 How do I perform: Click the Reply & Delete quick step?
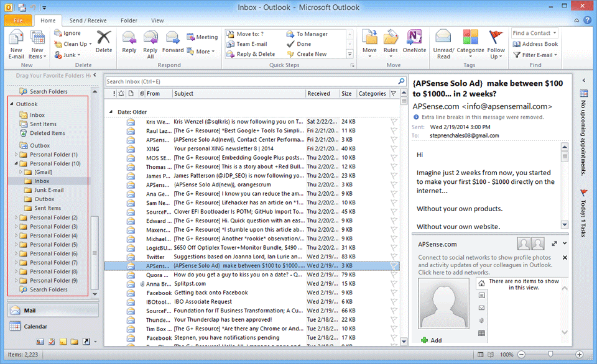tap(251, 54)
